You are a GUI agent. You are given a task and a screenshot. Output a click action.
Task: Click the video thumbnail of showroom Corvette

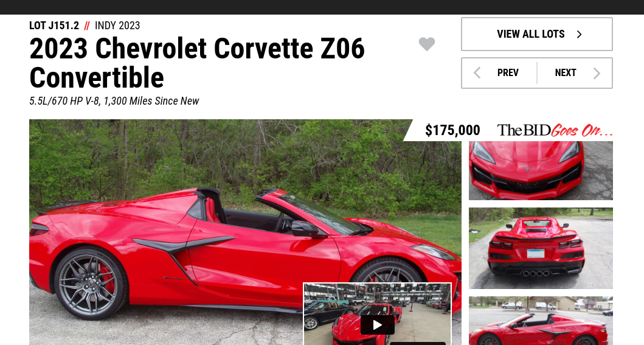[x=378, y=314]
